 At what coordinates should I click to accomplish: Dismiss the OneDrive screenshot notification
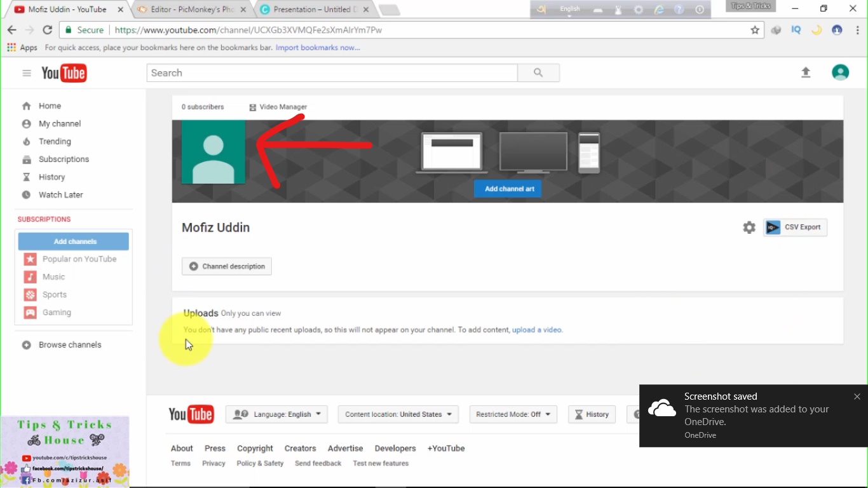857,396
